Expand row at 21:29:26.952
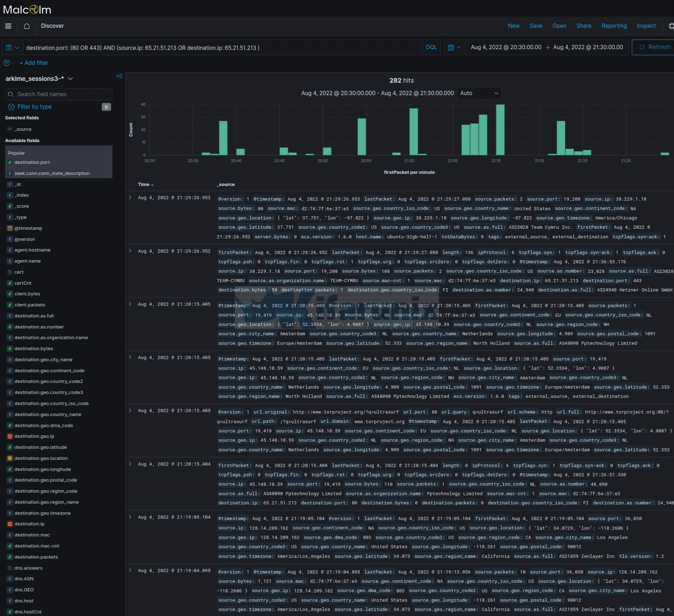Image resolution: width=674 pixels, height=616 pixels. click(130, 251)
